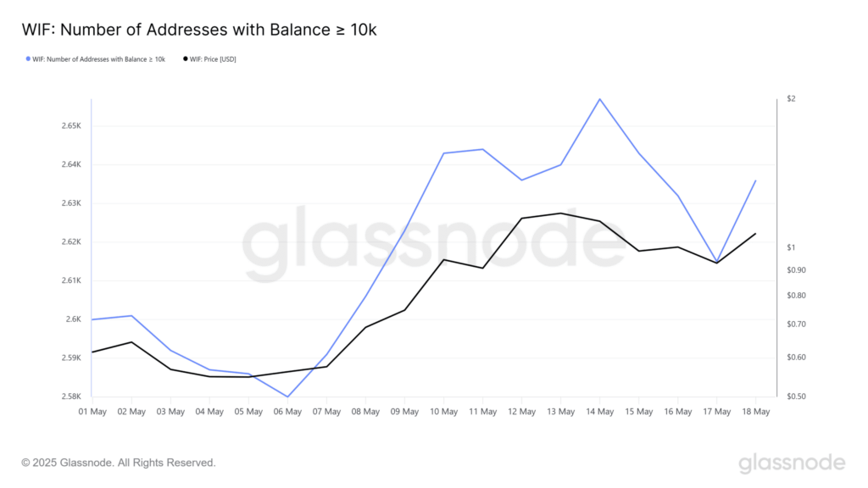Click the black price line peak at 13 May
Viewport: 868px width, 488px height.
[561, 213]
